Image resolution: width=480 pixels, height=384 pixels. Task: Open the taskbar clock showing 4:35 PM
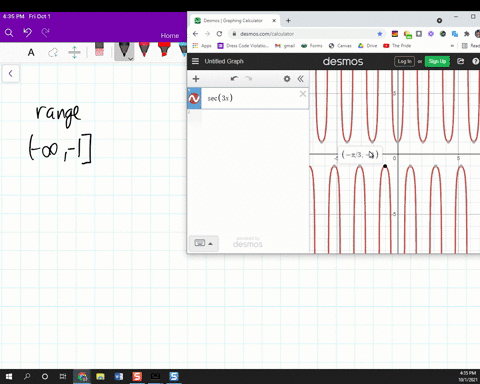click(x=468, y=377)
